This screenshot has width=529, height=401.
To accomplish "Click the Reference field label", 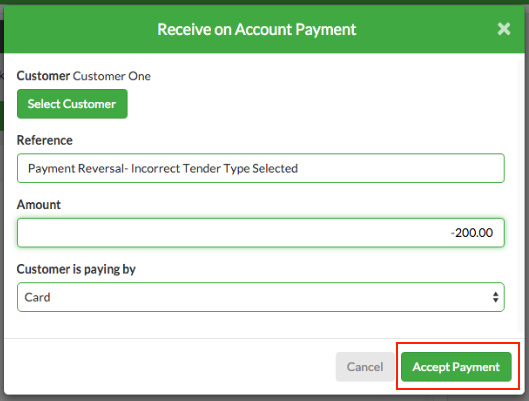I will click(45, 140).
